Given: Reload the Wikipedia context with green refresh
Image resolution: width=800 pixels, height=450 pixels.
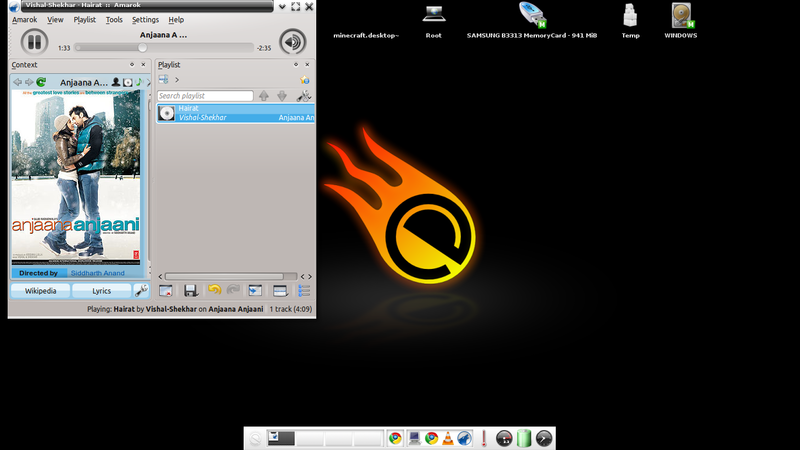Looking at the screenshot, I should coord(41,82).
